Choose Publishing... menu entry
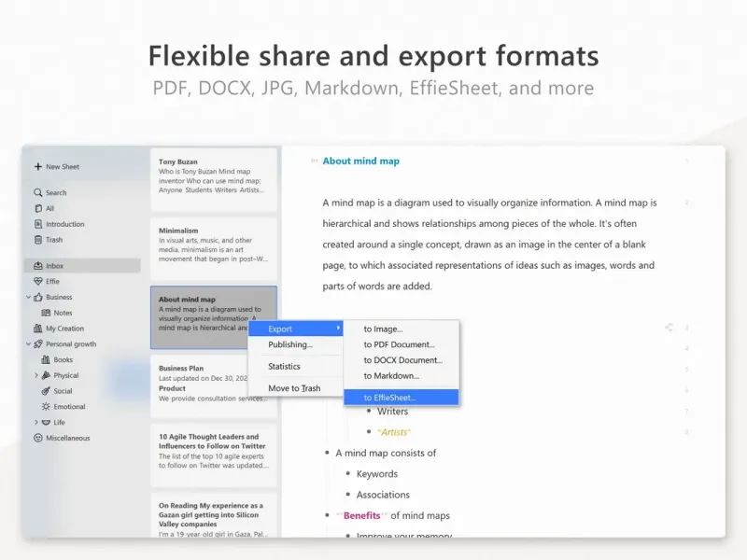Image resolution: width=747 pixels, height=560 pixels. click(x=295, y=344)
